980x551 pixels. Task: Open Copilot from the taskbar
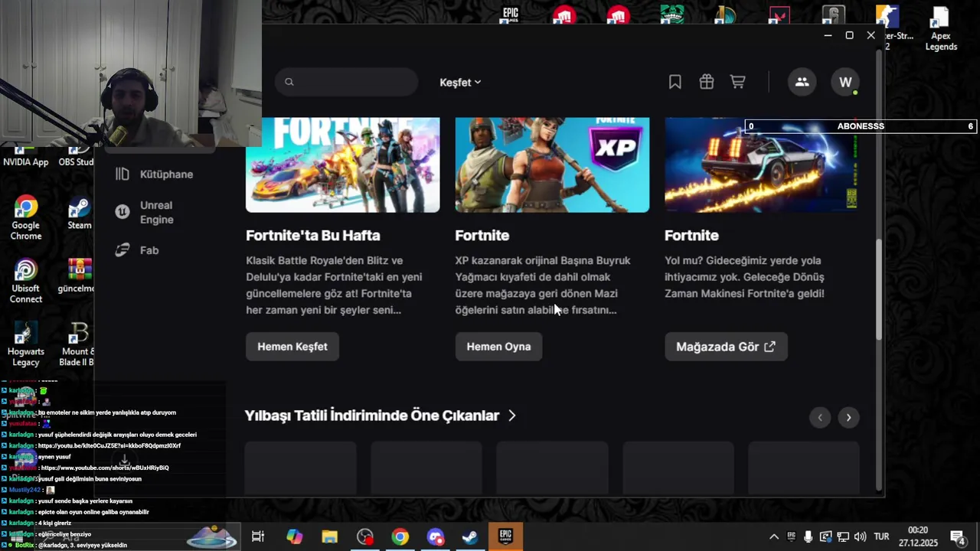click(x=295, y=537)
